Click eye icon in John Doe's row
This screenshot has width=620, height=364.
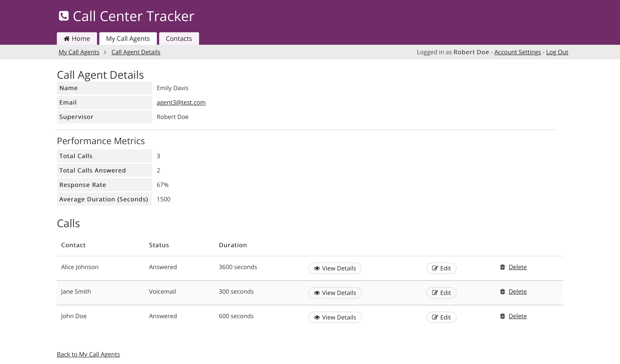point(317,317)
